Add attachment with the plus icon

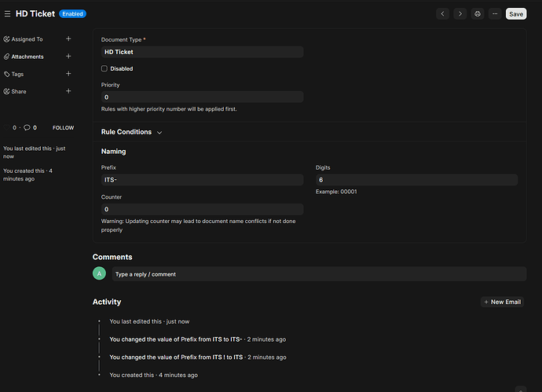(x=68, y=57)
